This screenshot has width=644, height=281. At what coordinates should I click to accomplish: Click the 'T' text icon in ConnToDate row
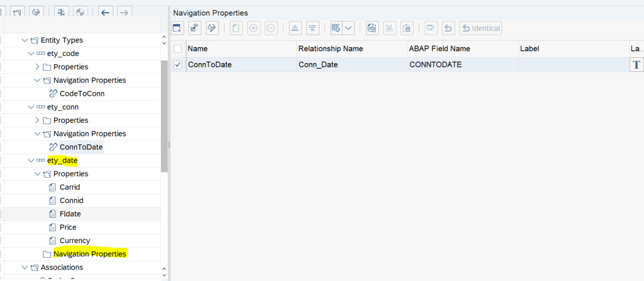[x=636, y=64]
